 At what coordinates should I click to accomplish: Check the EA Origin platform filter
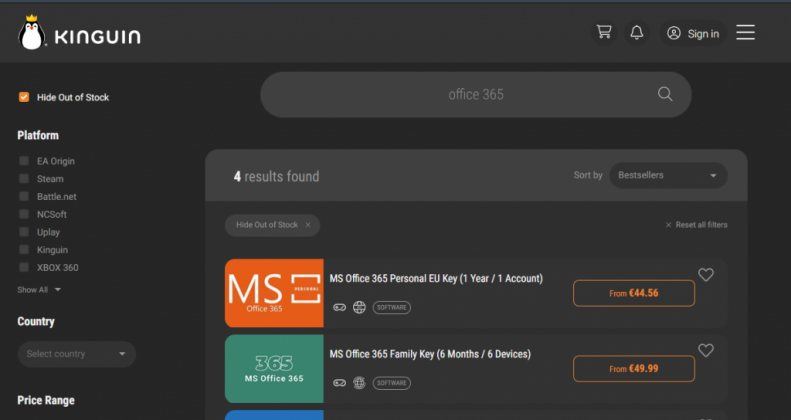point(24,161)
